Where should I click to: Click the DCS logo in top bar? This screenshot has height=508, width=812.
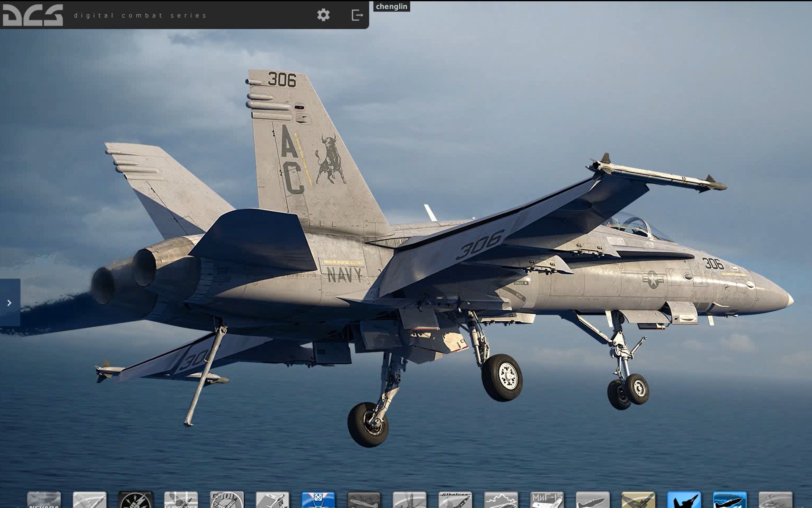coord(33,15)
